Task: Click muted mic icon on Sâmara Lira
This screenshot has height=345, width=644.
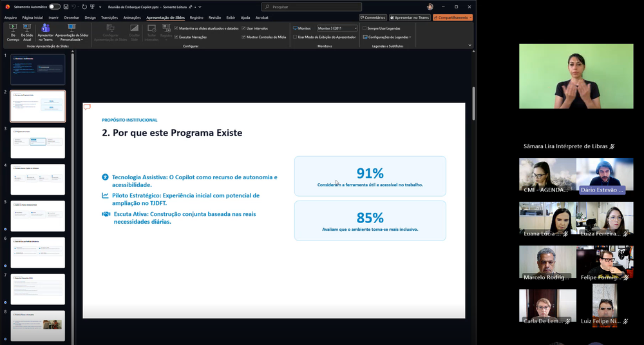Action: point(612,146)
